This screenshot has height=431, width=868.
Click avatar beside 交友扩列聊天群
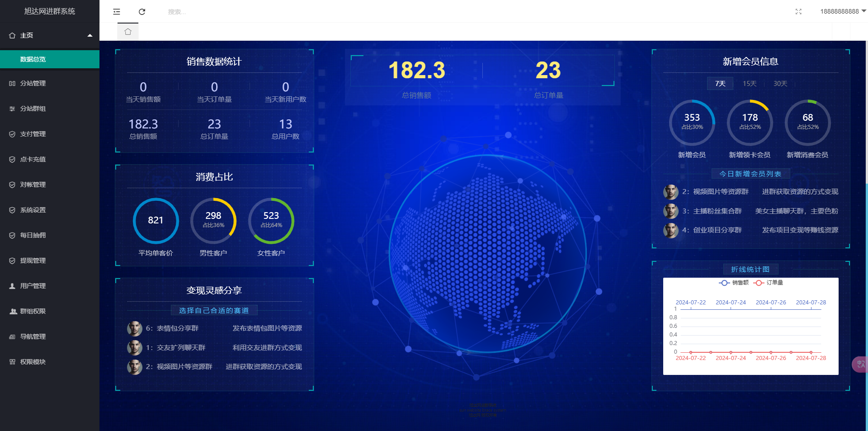point(134,348)
